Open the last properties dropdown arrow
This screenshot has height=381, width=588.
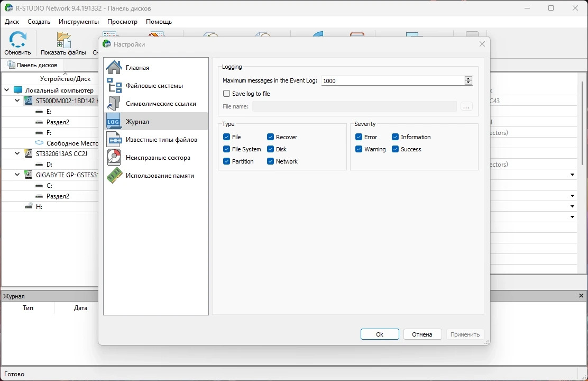pos(572,216)
